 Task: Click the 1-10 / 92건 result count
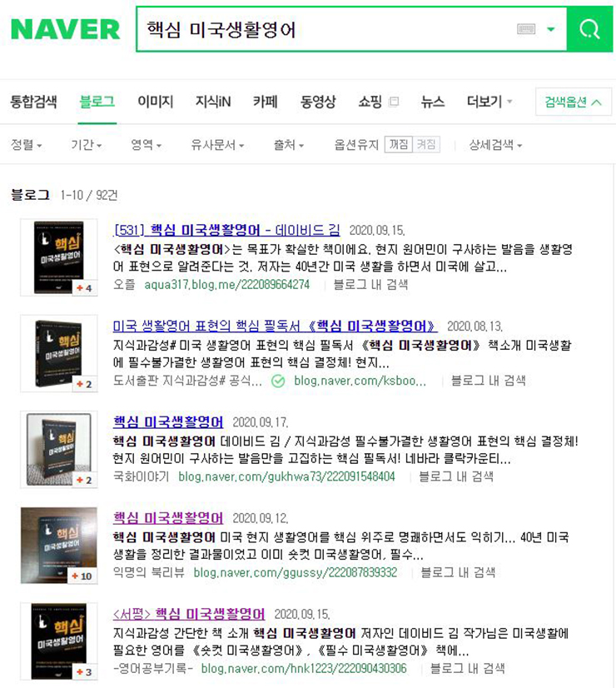(88, 195)
